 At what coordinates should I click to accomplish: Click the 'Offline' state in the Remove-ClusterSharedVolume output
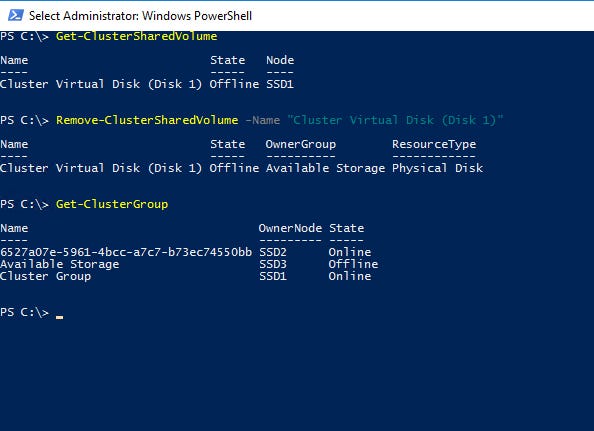pos(234,168)
